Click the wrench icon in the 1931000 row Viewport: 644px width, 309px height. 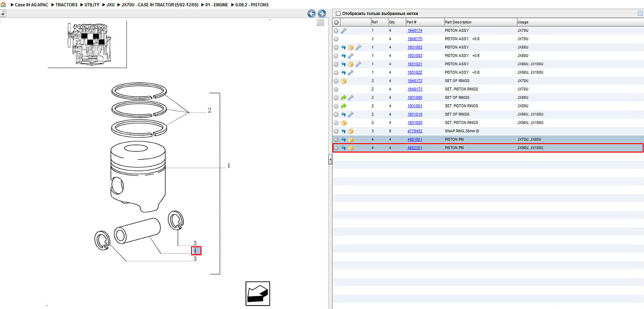point(351,98)
